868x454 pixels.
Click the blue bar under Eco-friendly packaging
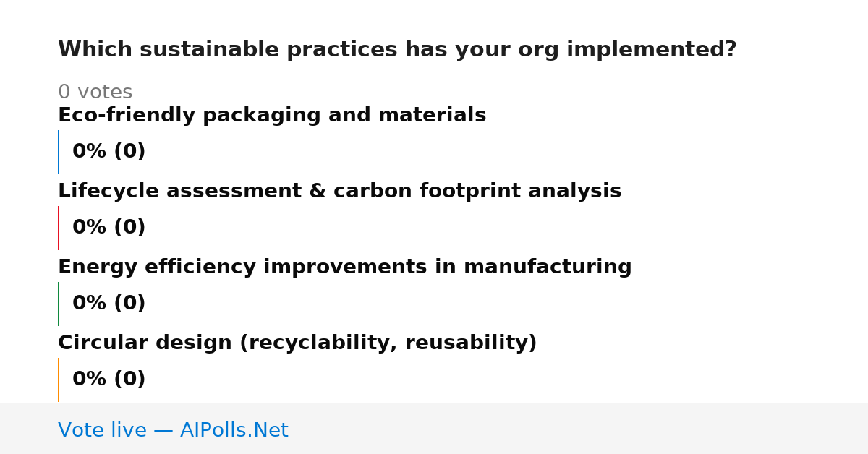[58, 152]
